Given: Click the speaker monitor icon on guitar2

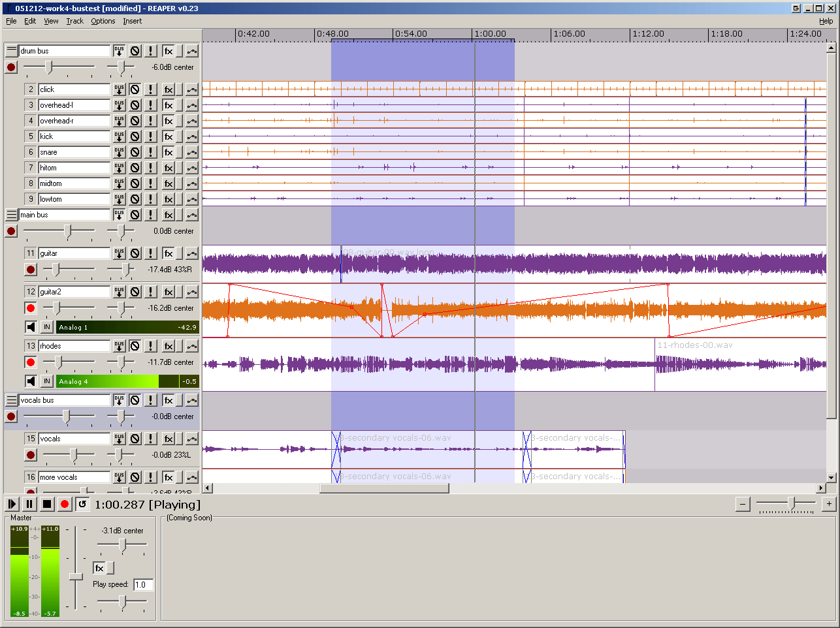Looking at the screenshot, I should point(31,327).
